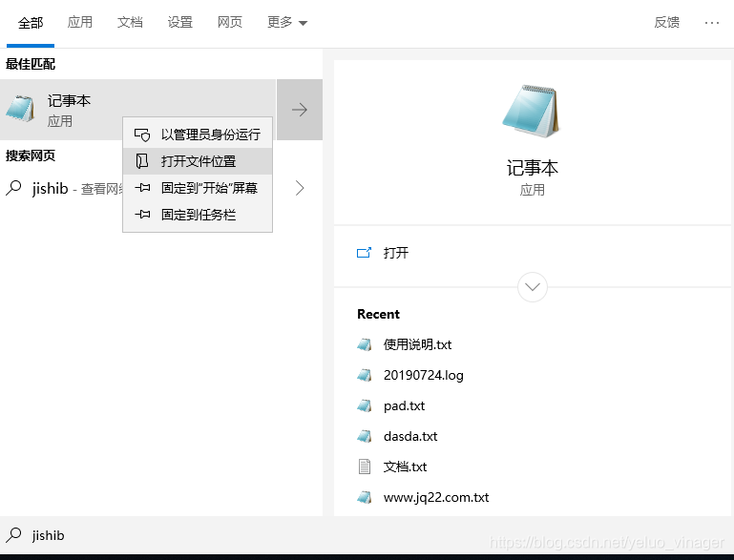Screen dimensions: 734x560
Task: Click large Notepad icon in preview pane
Action: point(532,112)
